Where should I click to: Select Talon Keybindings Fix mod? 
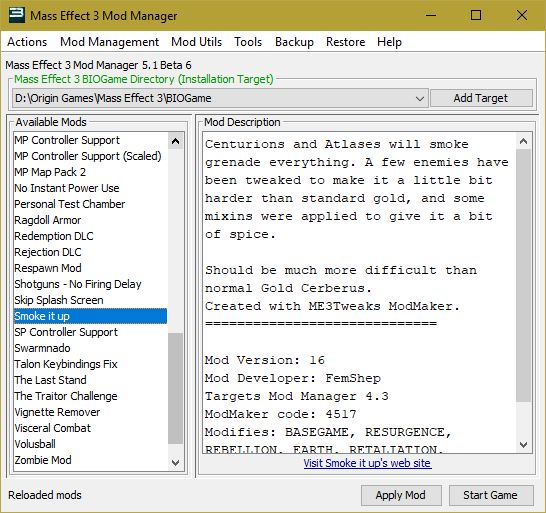[x=90, y=365]
